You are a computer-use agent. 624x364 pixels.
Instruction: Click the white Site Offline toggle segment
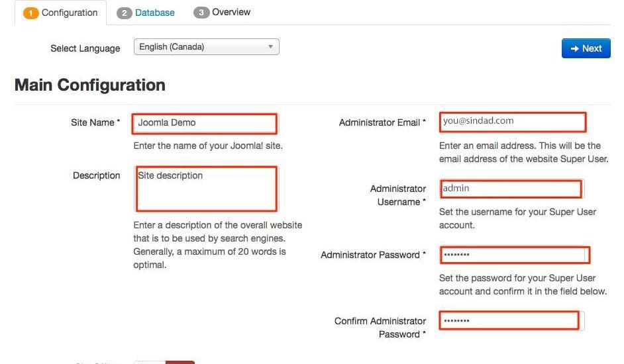(x=150, y=362)
